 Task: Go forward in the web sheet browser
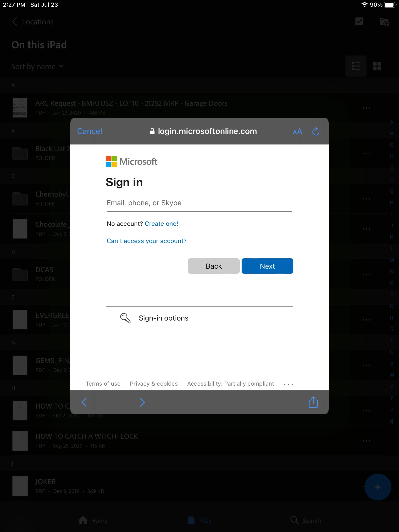tap(142, 402)
